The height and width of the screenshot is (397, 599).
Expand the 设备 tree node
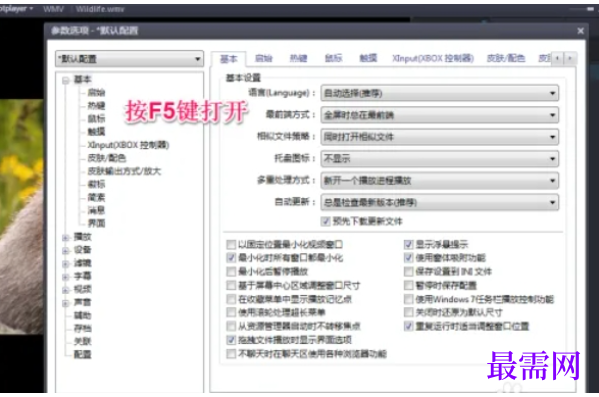66,251
